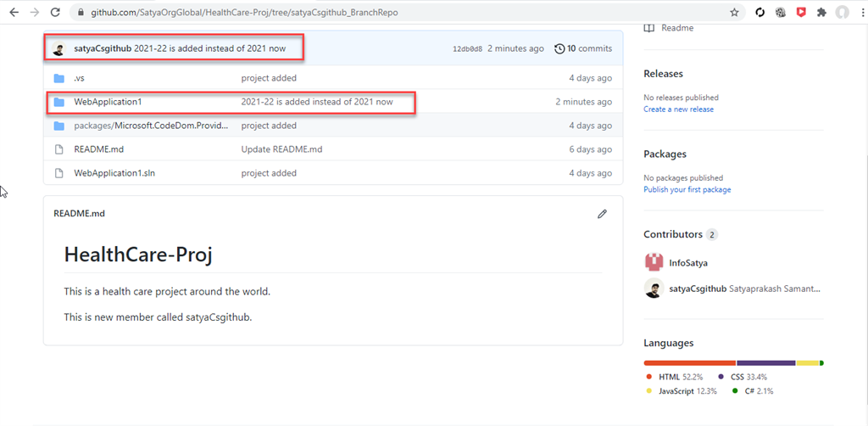Click 'project added' message in packages row

pos(269,126)
